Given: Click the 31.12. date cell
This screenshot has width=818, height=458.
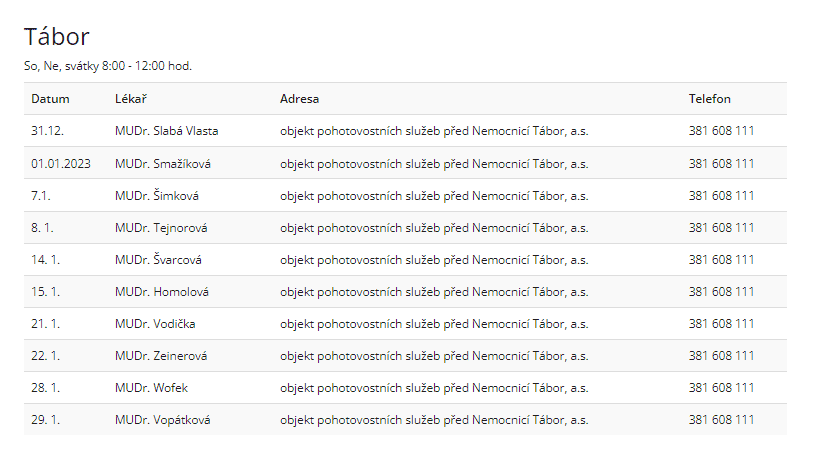Looking at the screenshot, I should tap(47, 131).
